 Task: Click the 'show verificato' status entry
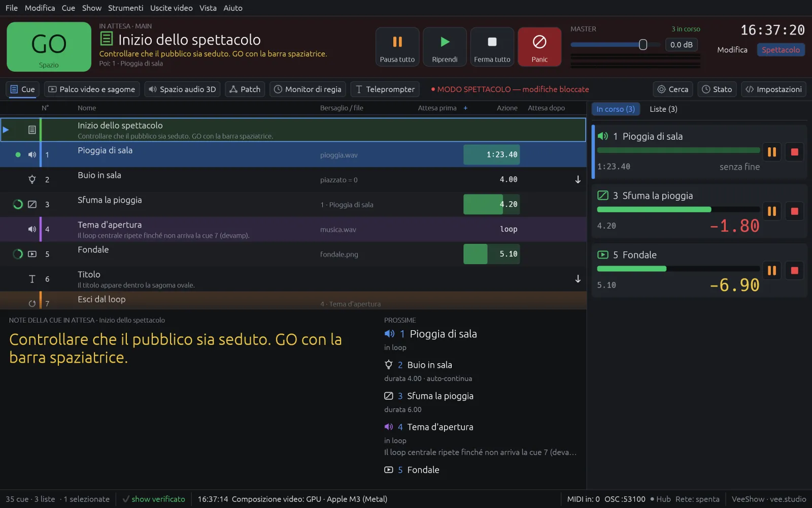tap(154, 499)
